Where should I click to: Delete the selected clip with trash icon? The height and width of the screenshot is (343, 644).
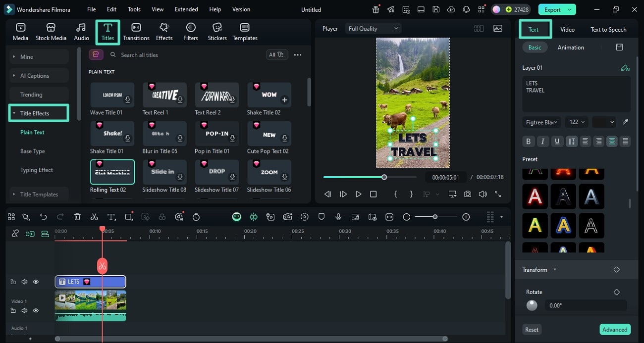(x=77, y=217)
